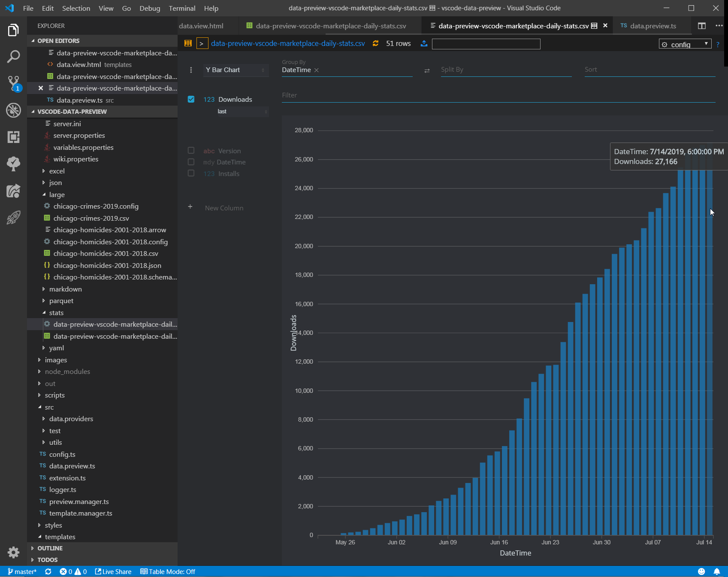Screen dimensions: 728x577
Task: Click the master* branch in status bar
Action: click(x=22, y=571)
